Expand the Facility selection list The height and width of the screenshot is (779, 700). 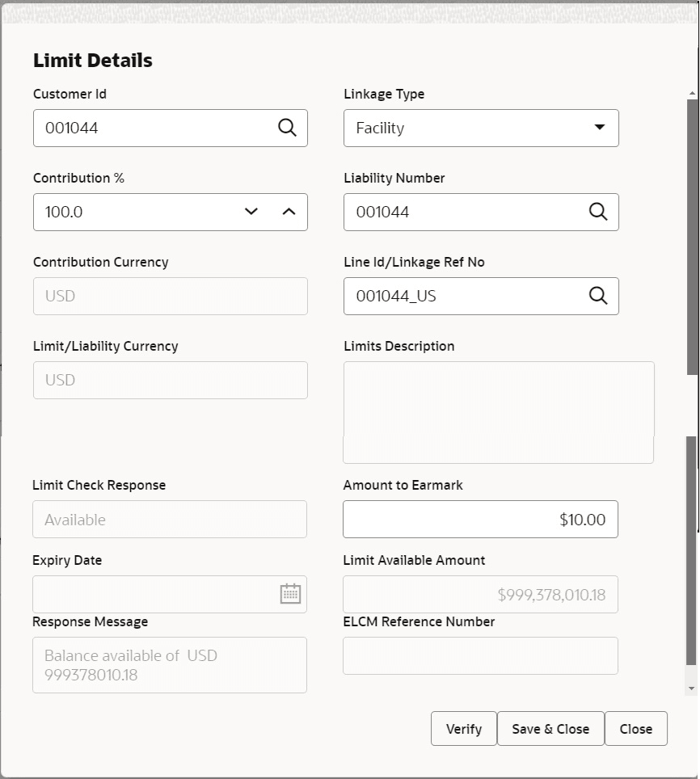point(599,128)
